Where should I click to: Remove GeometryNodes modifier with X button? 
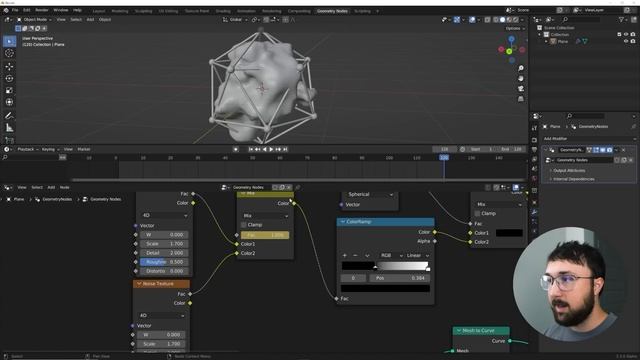click(623, 150)
